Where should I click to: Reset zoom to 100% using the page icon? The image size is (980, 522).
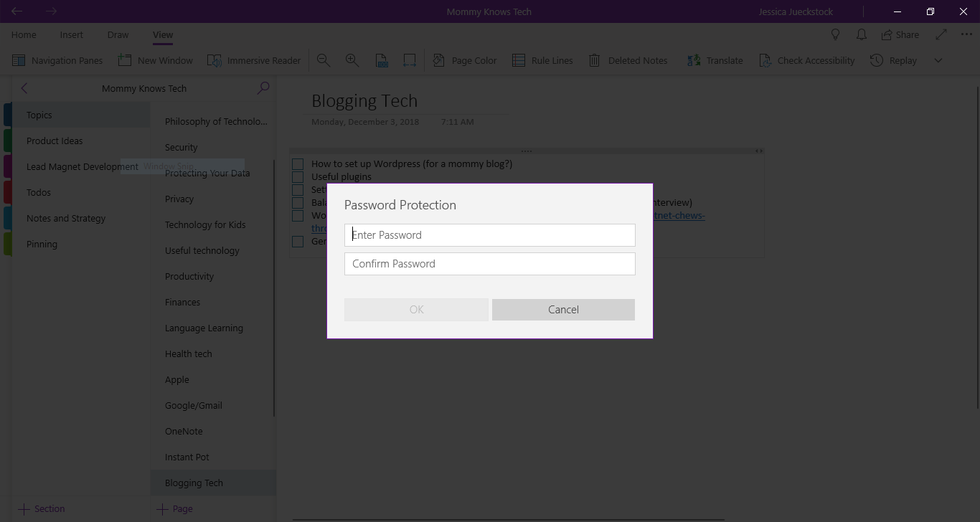[x=381, y=60]
